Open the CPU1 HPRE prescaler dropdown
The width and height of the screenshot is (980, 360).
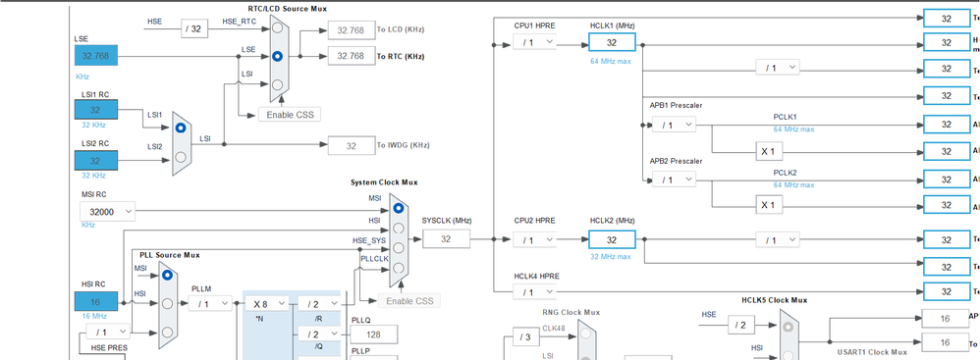pos(534,42)
